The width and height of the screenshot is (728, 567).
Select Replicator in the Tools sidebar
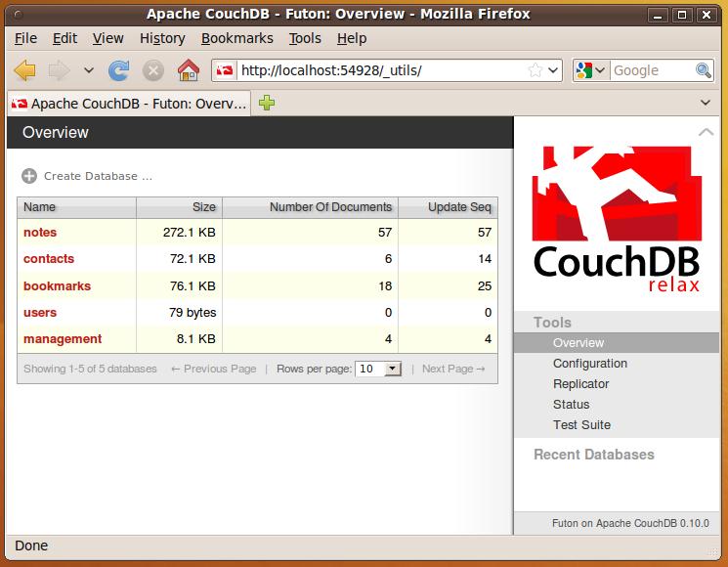tap(580, 384)
